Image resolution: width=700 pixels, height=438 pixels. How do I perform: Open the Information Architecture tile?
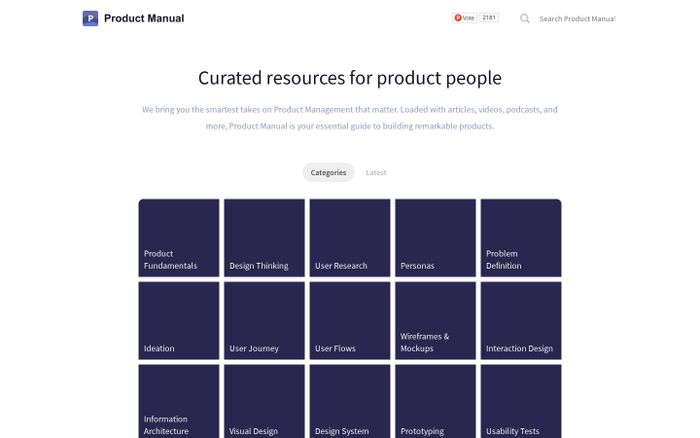click(179, 401)
